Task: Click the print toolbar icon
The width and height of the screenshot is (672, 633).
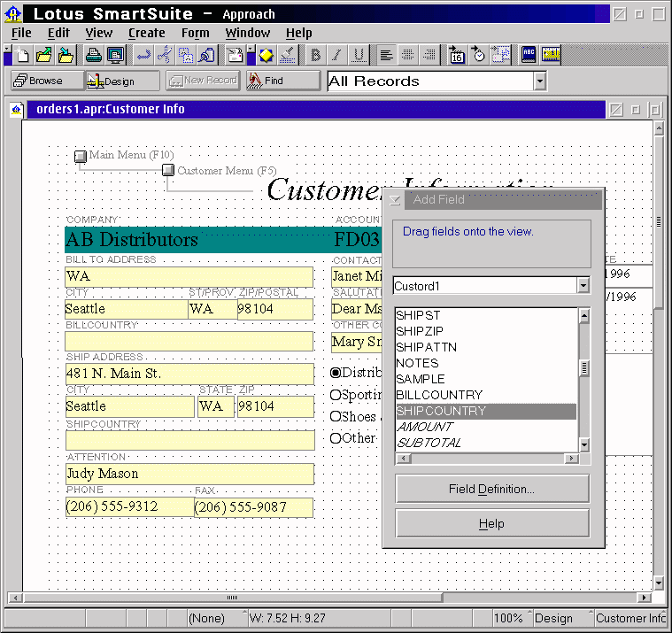Action: click(x=93, y=55)
